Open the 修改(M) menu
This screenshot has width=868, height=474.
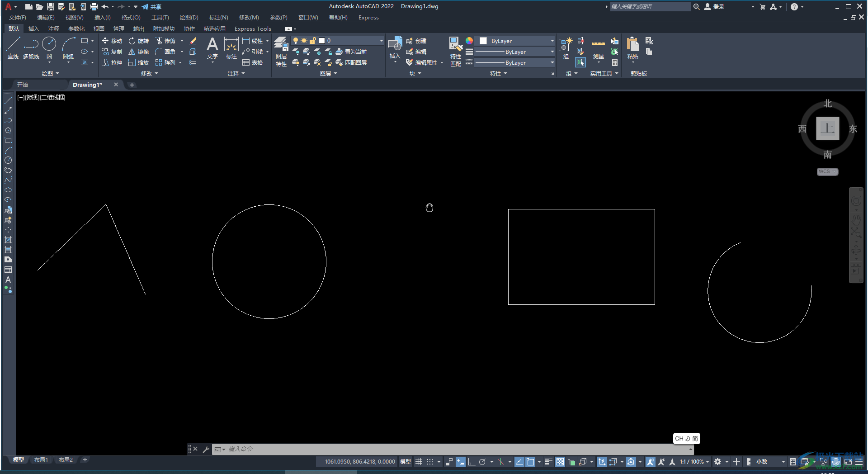(x=249, y=18)
